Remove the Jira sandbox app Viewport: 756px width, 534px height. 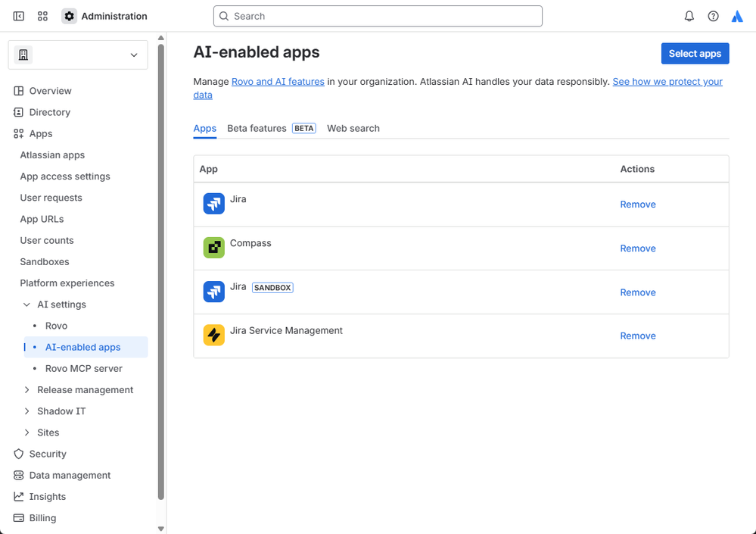click(x=638, y=292)
